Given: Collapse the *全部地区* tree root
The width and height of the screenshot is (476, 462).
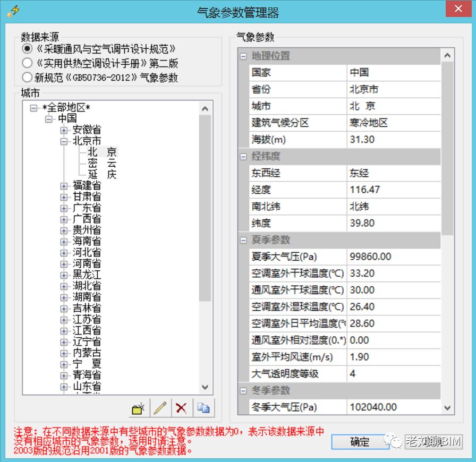Looking at the screenshot, I should [33, 108].
